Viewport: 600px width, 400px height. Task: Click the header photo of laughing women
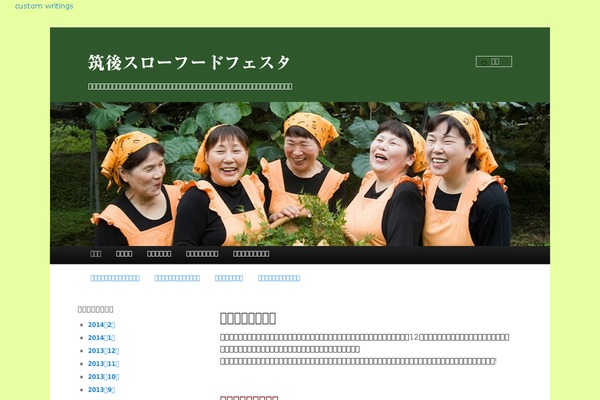300,174
